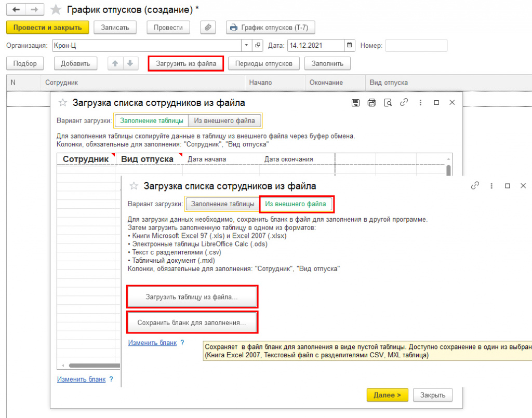Click the Далее button
Viewport: 532px width, 418px height.
387,395
